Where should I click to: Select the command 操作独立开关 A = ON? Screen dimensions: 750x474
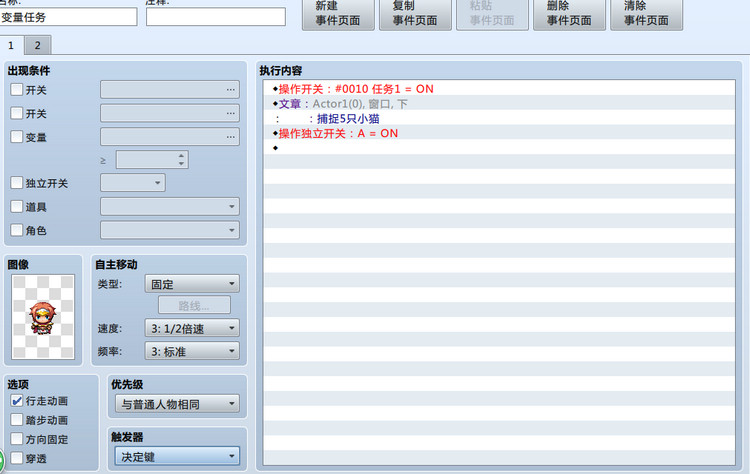[x=500, y=133]
